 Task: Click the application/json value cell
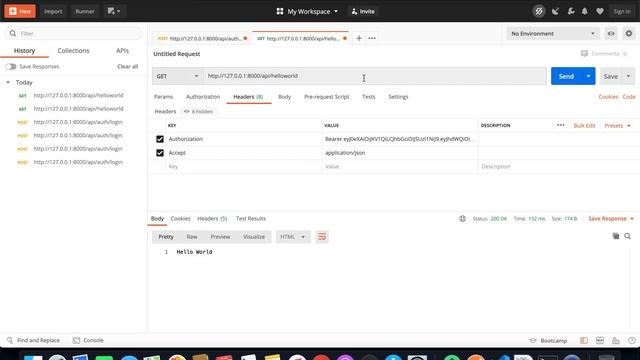click(x=400, y=153)
